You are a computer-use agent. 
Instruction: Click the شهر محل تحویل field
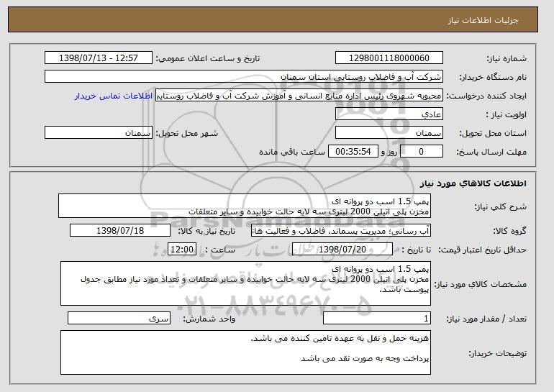[x=99, y=133]
